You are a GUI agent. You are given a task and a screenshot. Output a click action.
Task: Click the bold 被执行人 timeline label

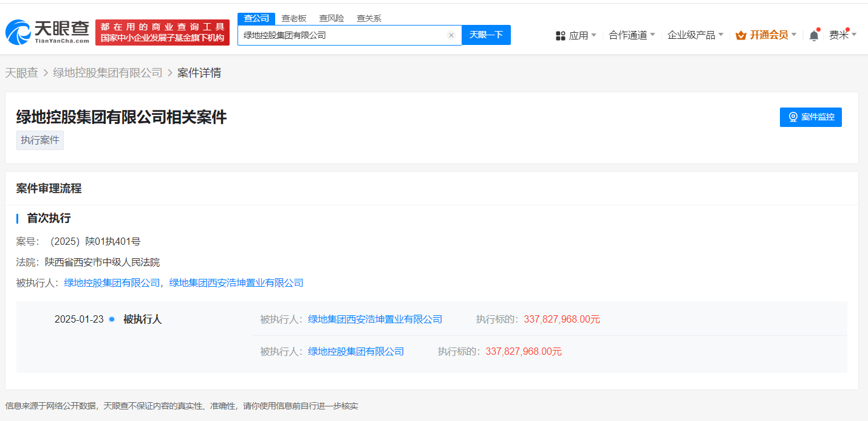click(143, 320)
